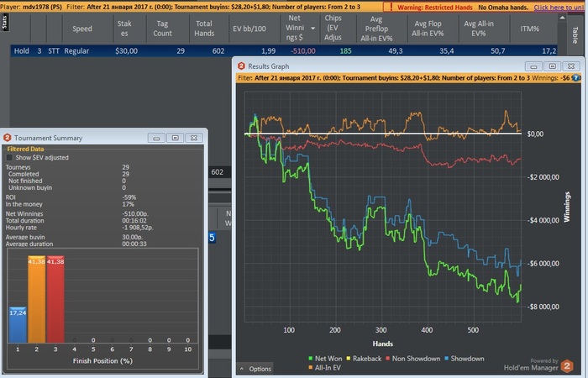Sort by Speed column header
The image size is (588, 378).
tap(82, 29)
